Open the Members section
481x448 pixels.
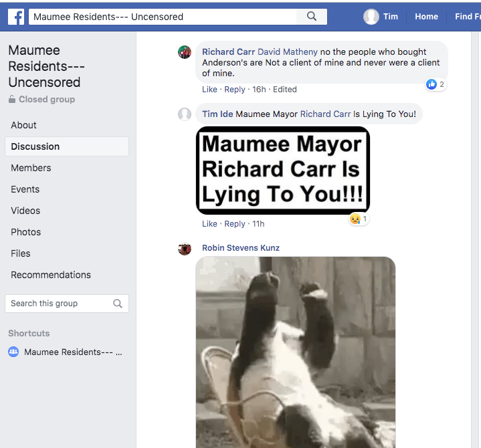(x=31, y=168)
